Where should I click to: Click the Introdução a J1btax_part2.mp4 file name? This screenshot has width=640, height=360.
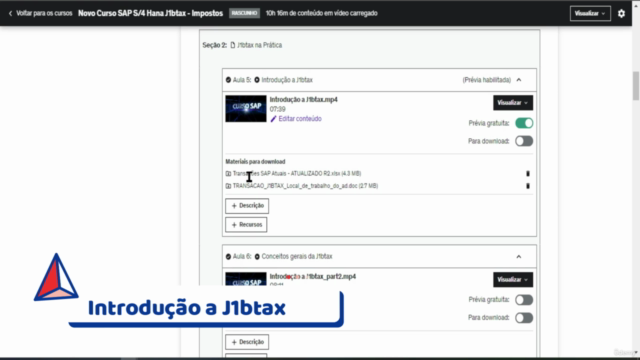point(313,276)
